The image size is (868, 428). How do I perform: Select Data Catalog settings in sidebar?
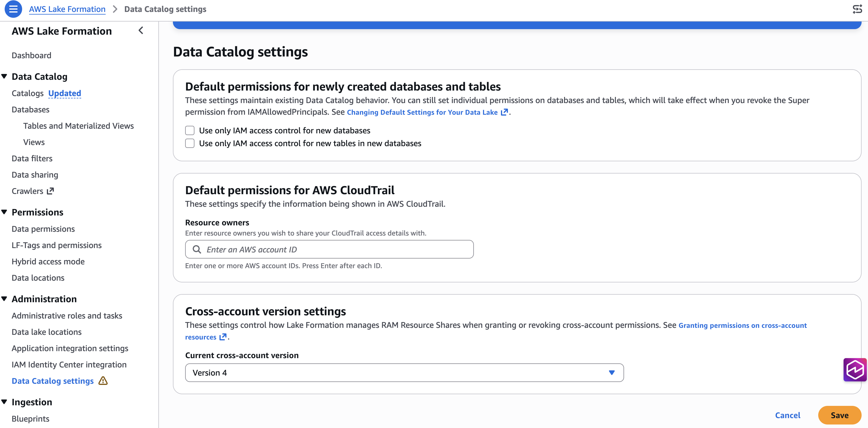pyautogui.click(x=53, y=381)
